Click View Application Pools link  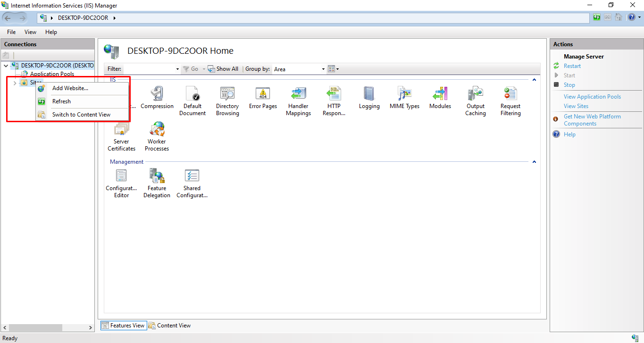tap(592, 97)
